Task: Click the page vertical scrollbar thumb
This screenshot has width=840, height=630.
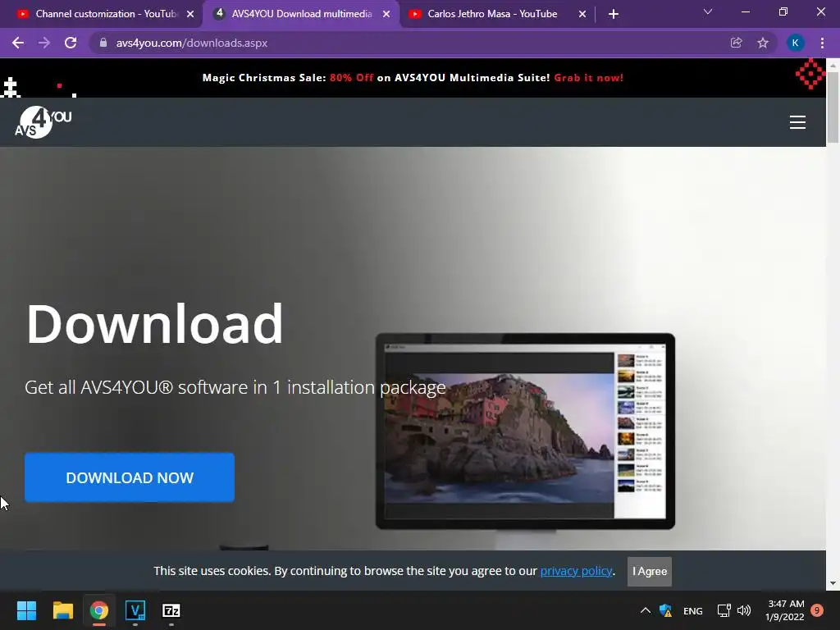Action: click(x=833, y=107)
